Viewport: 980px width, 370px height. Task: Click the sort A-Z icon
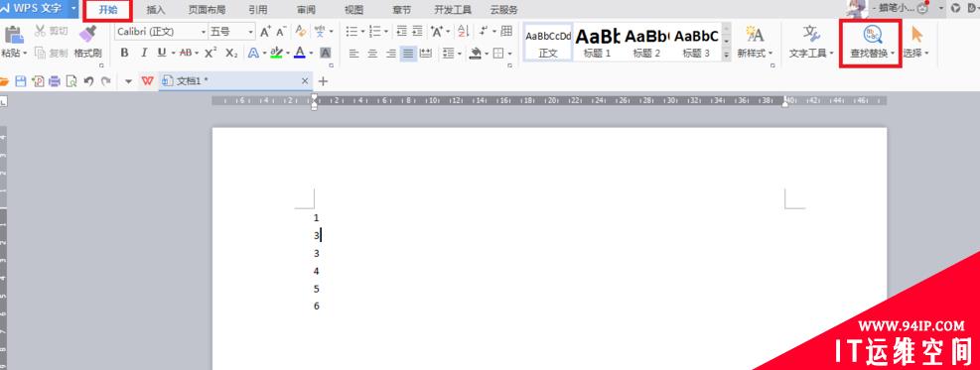pos(463,31)
